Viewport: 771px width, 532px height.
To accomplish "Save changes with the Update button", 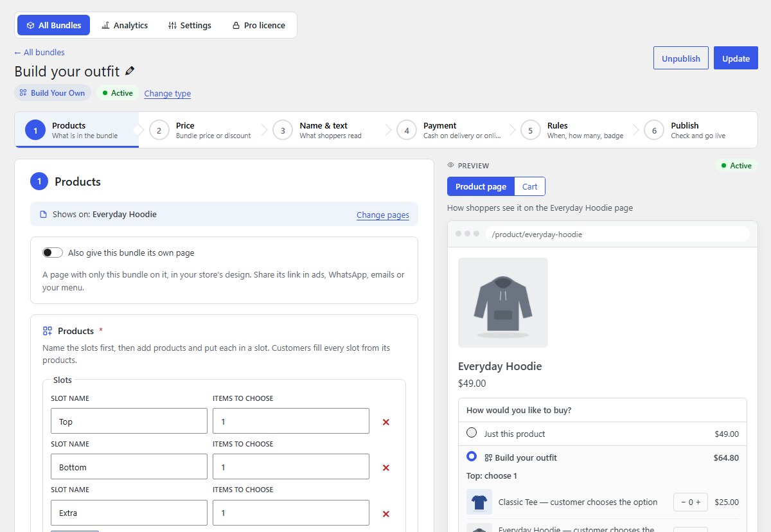I will (x=736, y=58).
